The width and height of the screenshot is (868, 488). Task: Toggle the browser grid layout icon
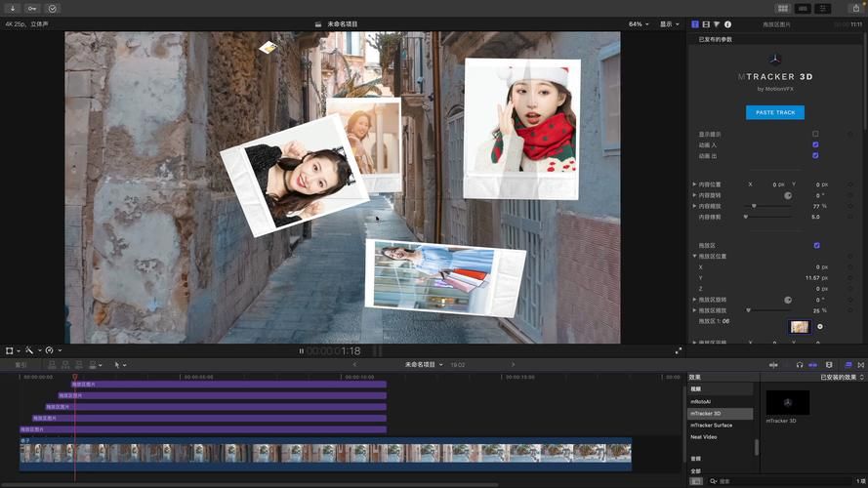(783, 9)
